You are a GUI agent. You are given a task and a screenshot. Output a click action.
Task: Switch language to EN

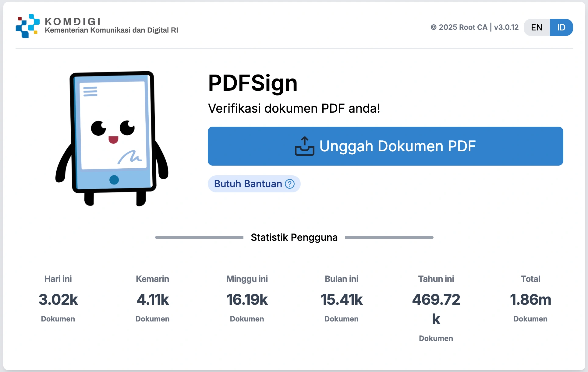coord(537,27)
